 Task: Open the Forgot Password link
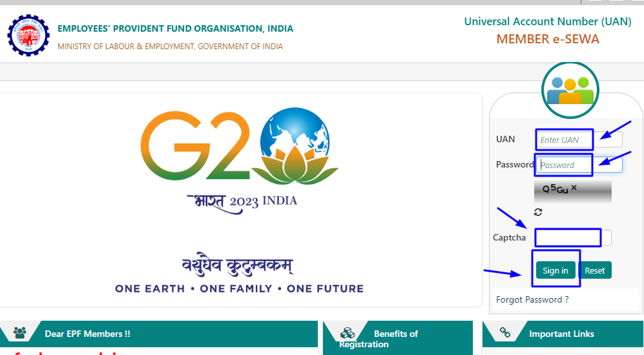coord(532,299)
